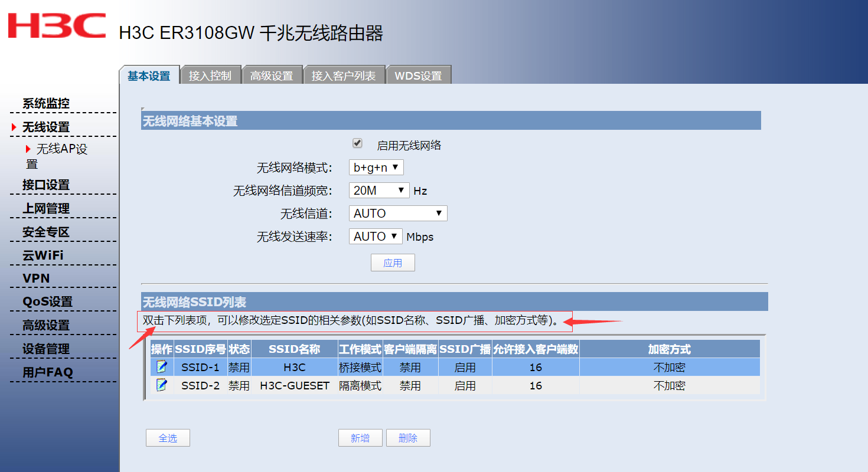
Task: Open the 无线网络信道频宽 dropdown
Action: click(x=379, y=191)
